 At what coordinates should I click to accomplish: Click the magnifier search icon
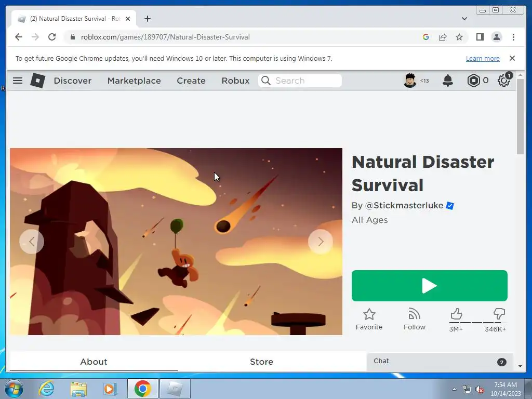click(x=266, y=81)
